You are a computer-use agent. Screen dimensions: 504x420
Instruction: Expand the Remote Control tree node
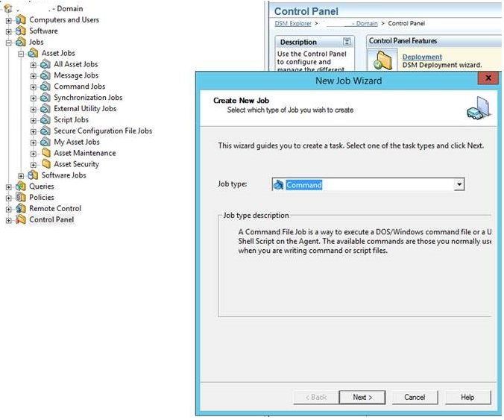click(9, 210)
